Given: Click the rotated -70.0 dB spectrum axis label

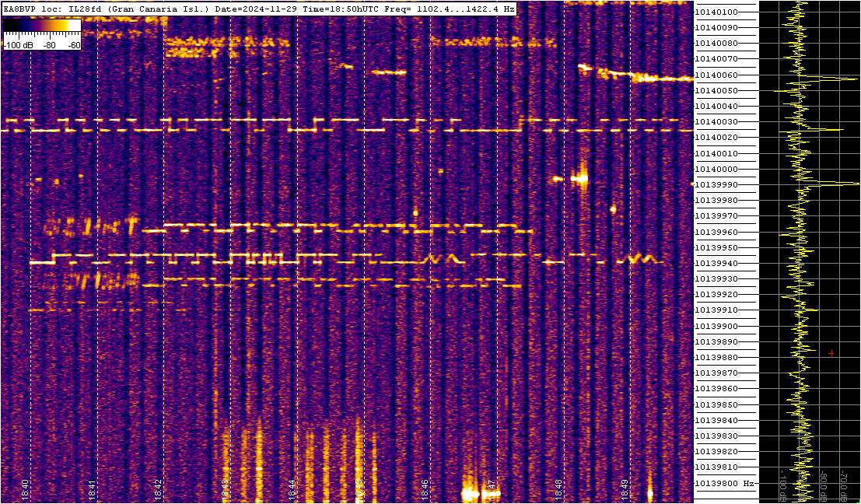Looking at the screenshot, I should tap(842, 485).
